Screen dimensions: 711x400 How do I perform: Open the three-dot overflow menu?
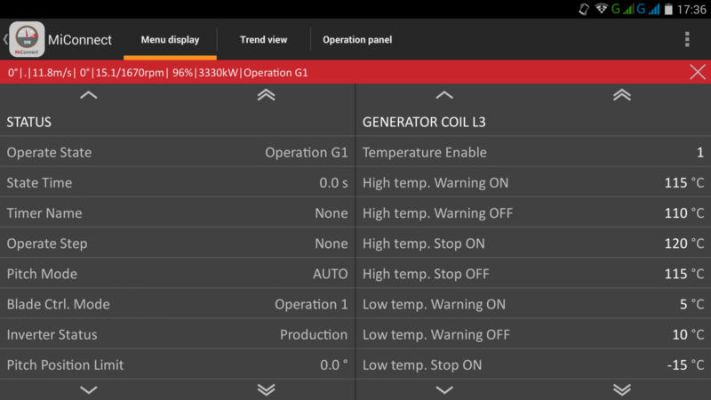(686, 40)
